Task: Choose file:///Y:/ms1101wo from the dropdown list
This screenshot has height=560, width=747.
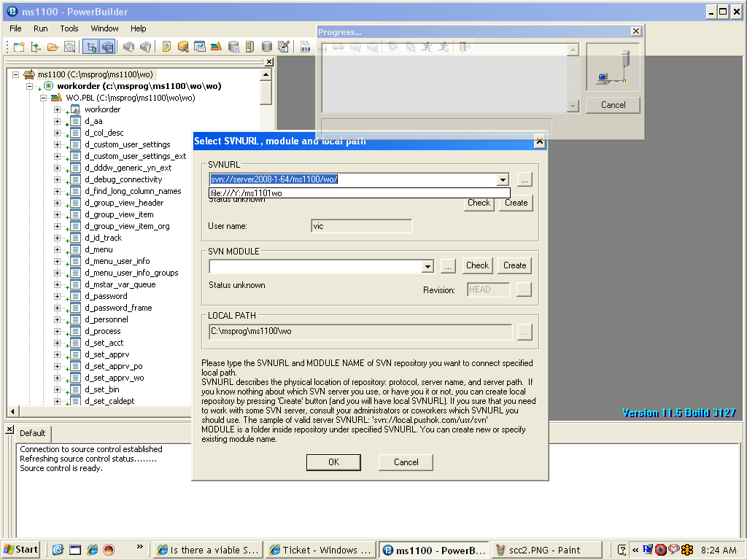Action: coord(360,192)
